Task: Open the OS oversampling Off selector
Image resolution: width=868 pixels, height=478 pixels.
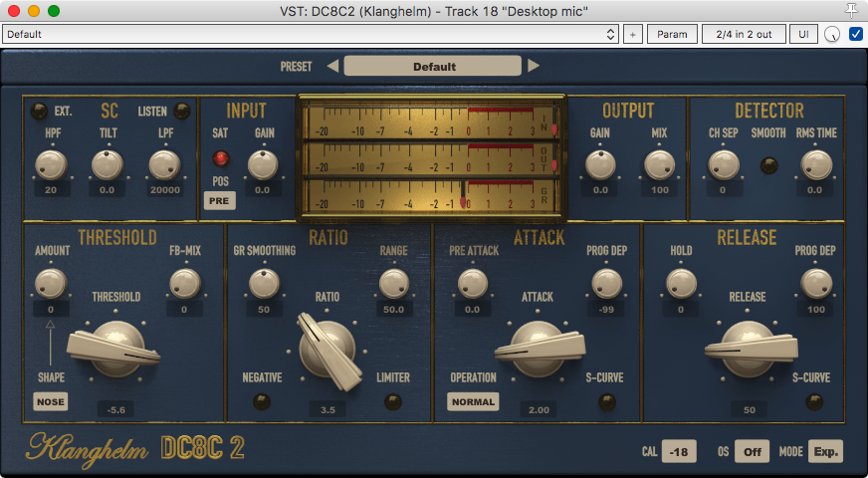Action: pyautogui.click(x=752, y=451)
